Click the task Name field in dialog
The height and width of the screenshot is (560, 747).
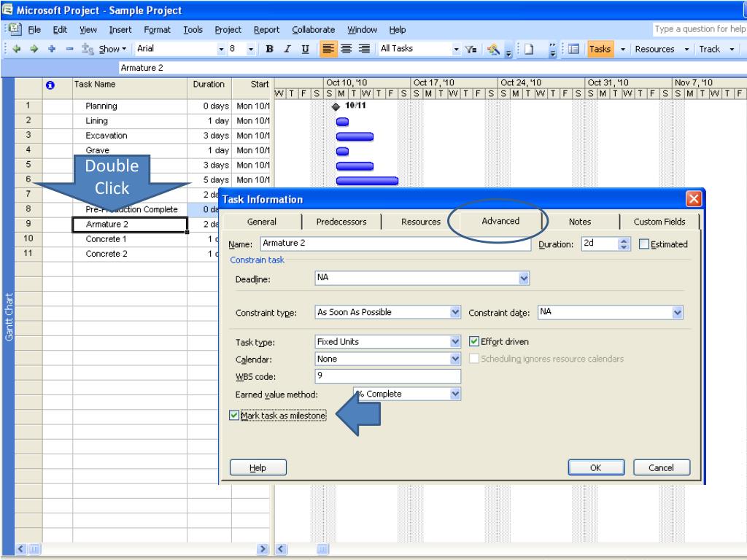(x=395, y=244)
